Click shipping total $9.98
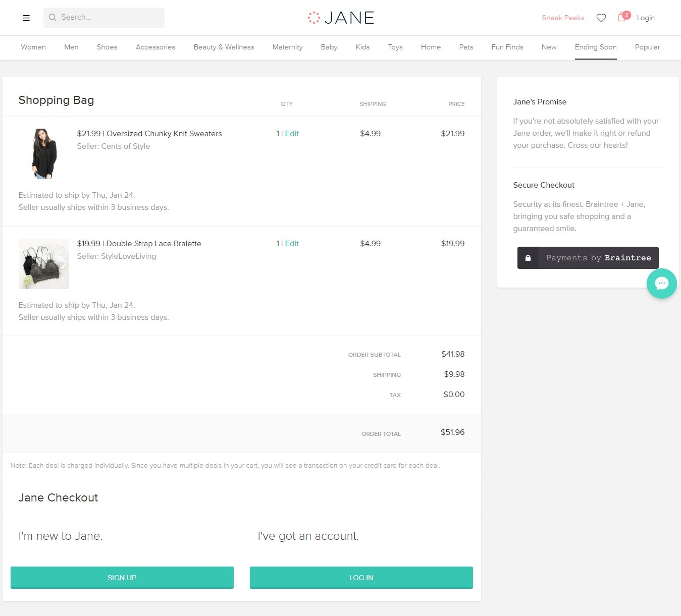 (454, 374)
